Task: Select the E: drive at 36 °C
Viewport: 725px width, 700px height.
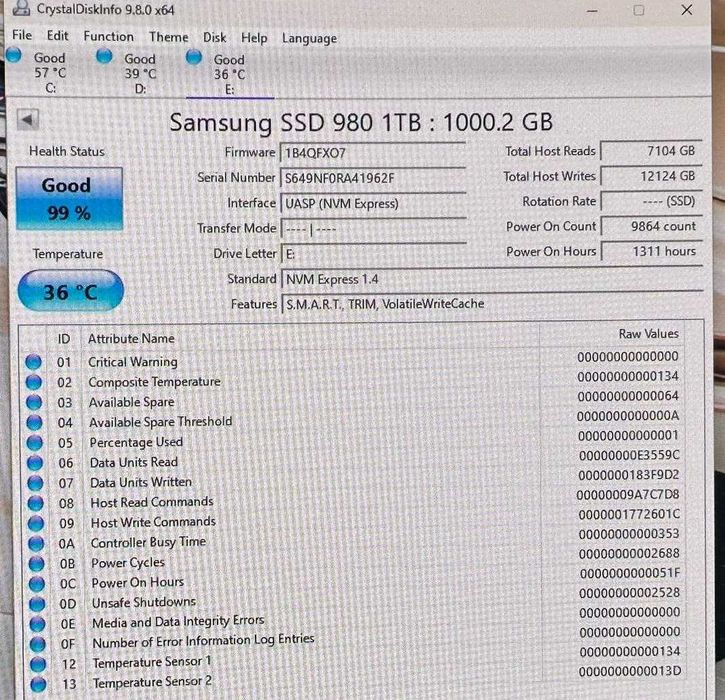Action: [229, 74]
